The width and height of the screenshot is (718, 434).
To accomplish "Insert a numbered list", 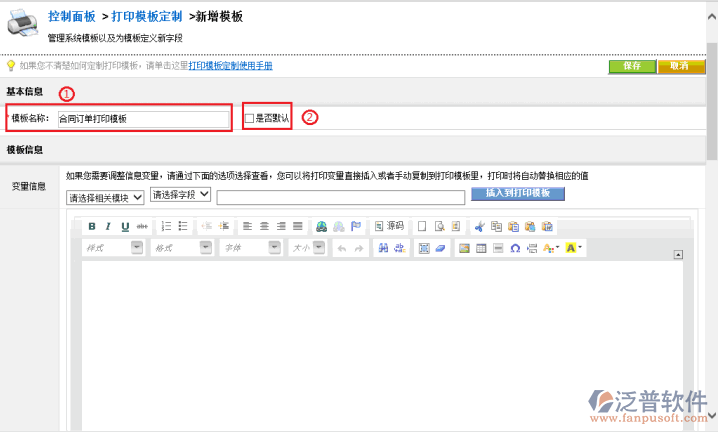I will coord(166,227).
